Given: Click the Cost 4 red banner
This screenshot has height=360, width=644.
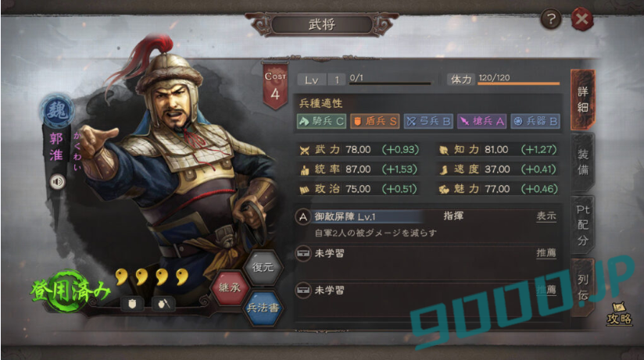Looking at the screenshot, I should [x=275, y=86].
